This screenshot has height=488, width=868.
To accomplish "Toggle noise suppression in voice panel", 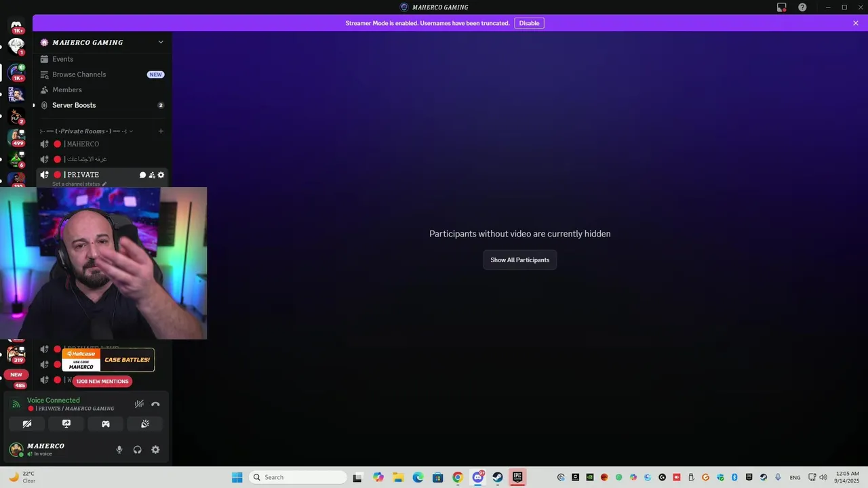I will [x=139, y=404].
